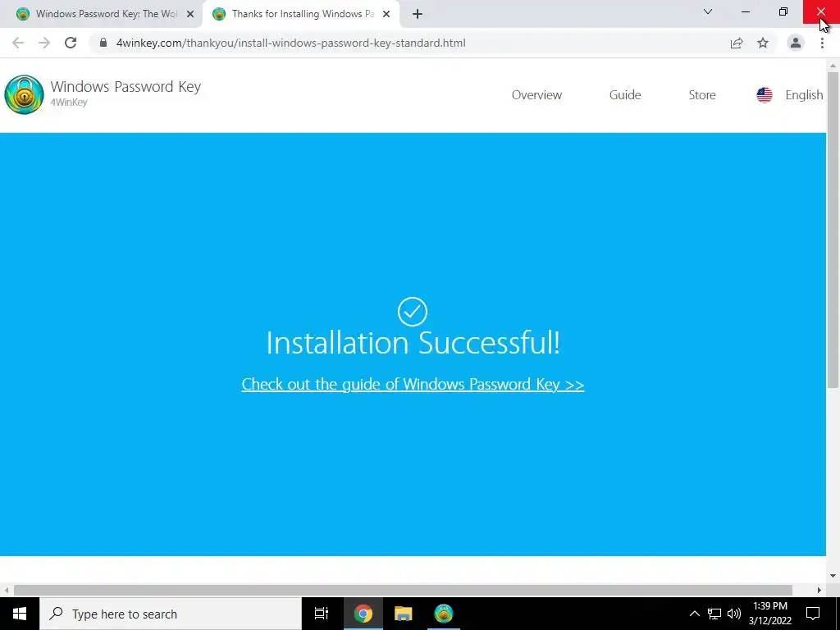Click the Windows Password Key site title
Image resolution: width=840 pixels, height=630 pixels.
coord(126,87)
